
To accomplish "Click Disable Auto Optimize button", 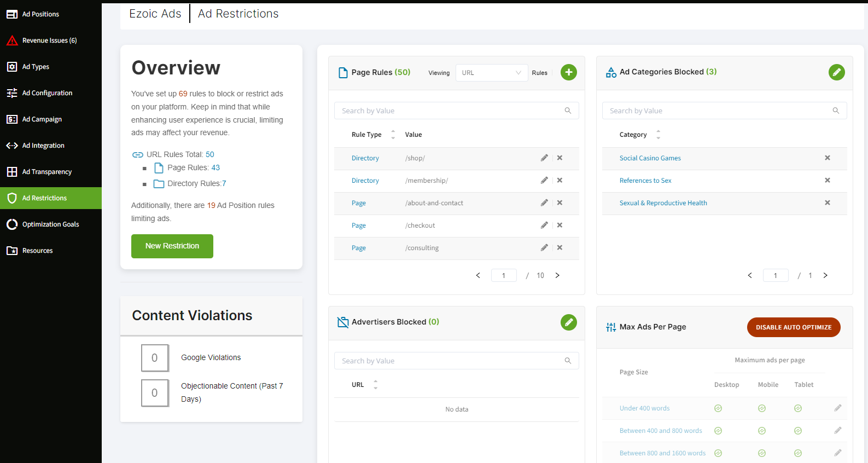I will pos(793,327).
